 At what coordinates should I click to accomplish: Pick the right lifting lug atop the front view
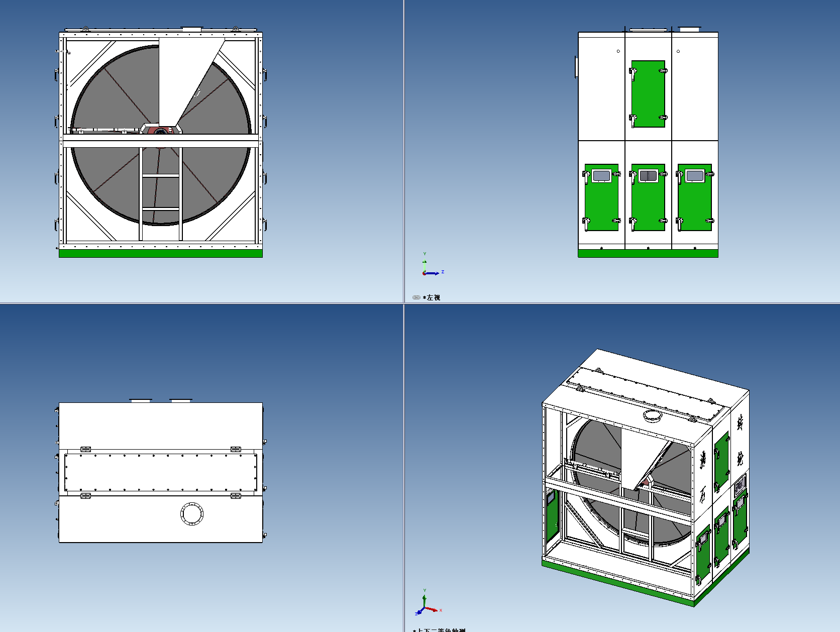[x=235, y=29]
